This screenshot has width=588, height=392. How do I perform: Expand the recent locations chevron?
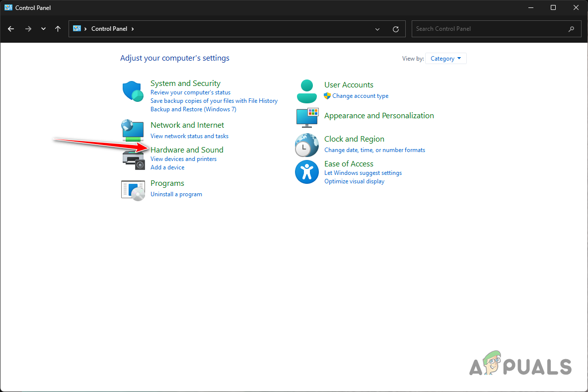click(x=43, y=29)
